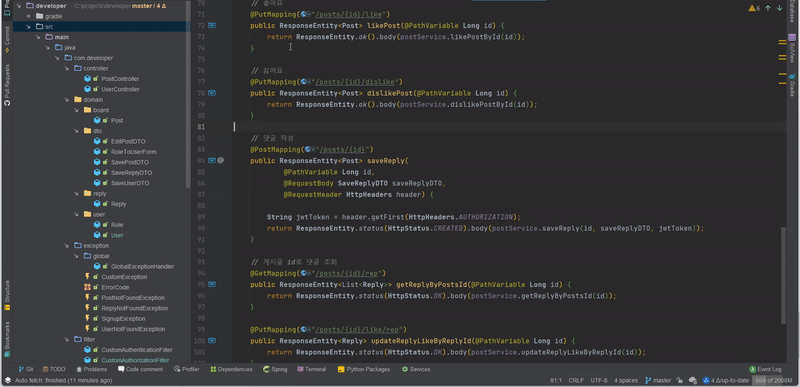
Task: Open the Dependencies tool window
Action: point(231,369)
